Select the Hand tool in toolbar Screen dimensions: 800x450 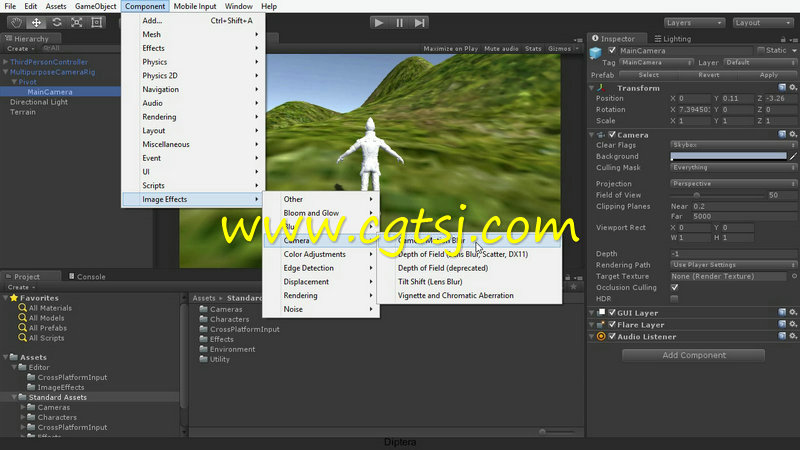[16, 22]
